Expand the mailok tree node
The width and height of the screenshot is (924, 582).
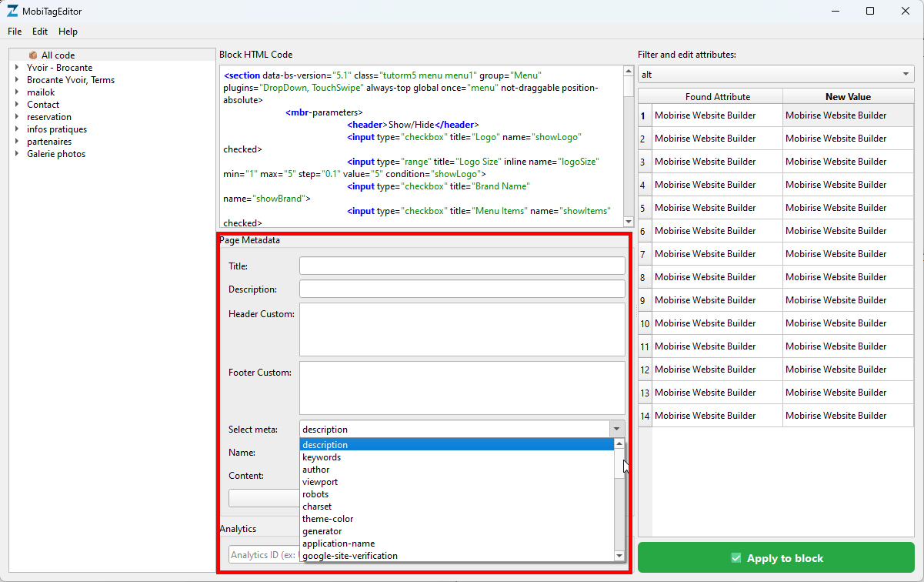coord(17,92)
